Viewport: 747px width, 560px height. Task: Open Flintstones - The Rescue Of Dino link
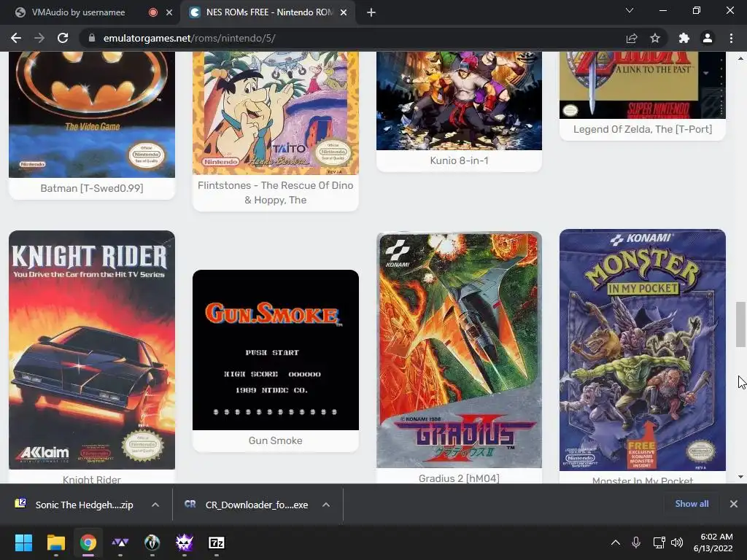click(275, 192)
